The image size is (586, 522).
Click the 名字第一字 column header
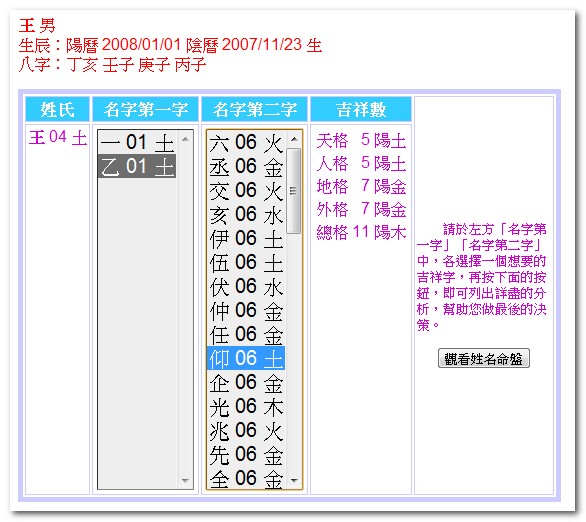145,109
